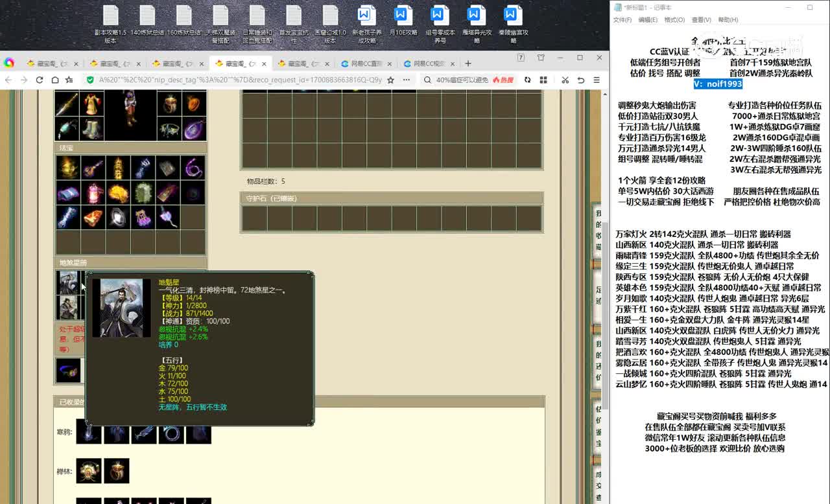Screen dimensions: 830x504
Task: Open the 新老孩子养成攻略 Word document
Action: [x=367, y=24]
